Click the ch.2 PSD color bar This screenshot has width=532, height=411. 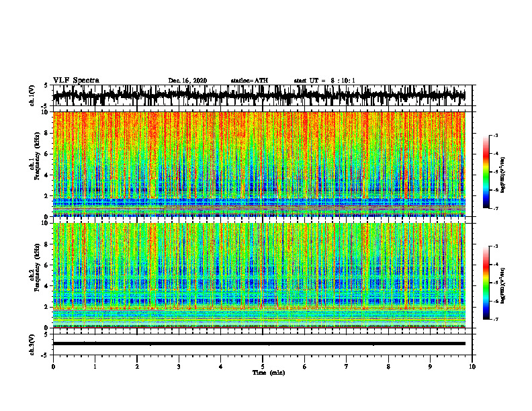coord(486,283)
